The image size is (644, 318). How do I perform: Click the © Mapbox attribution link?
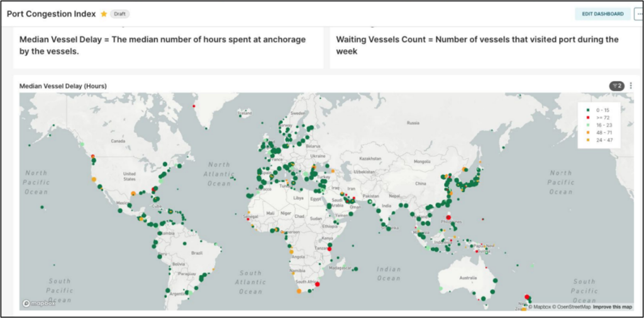pyautogui.click(x=539, y=307)
